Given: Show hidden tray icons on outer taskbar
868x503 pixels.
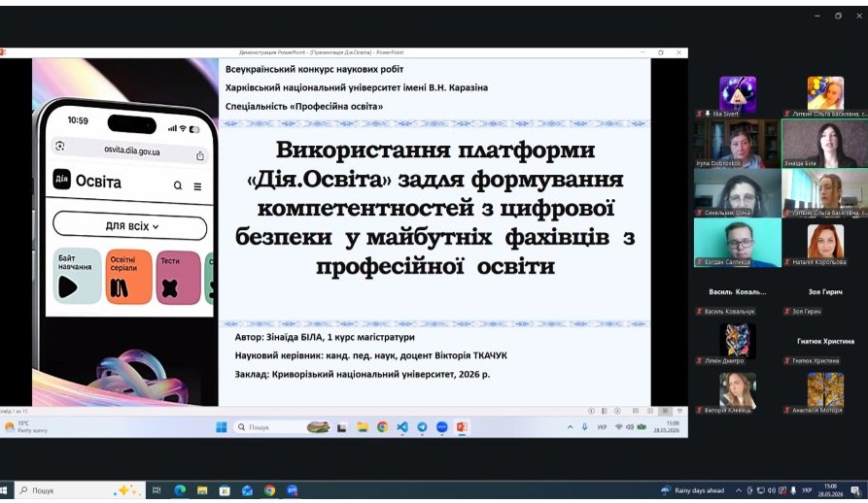Looking at the screenshot, I should [739, 490].
